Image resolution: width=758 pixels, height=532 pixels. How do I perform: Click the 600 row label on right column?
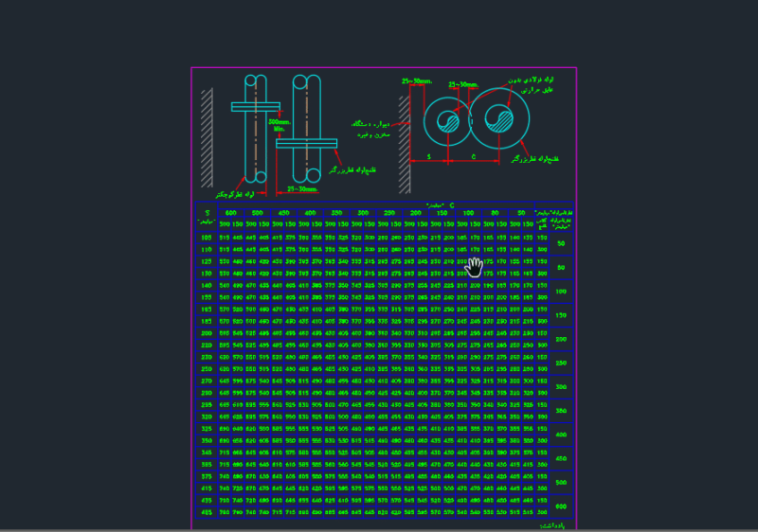click(x=560, y=506)
